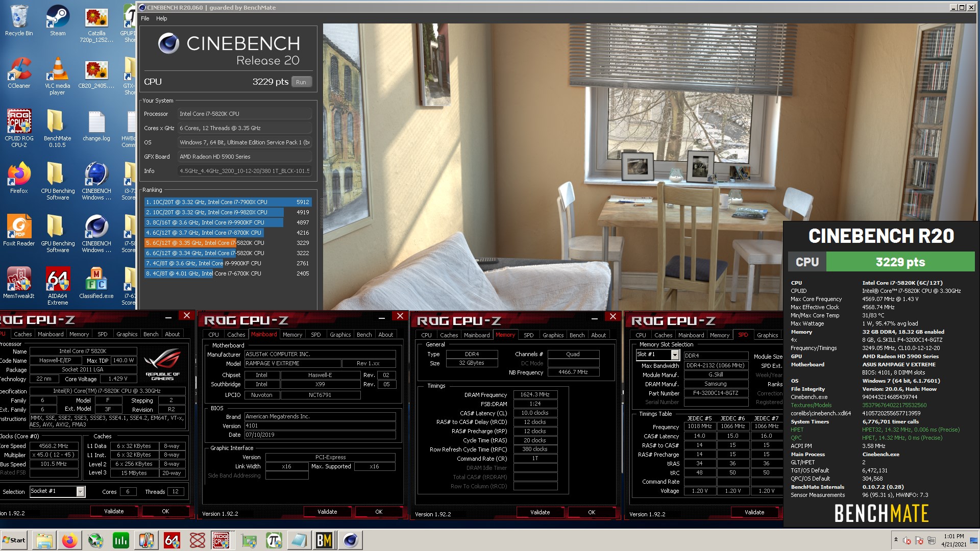Switch to Mainboard tab in first CPU-Z window

51,334
